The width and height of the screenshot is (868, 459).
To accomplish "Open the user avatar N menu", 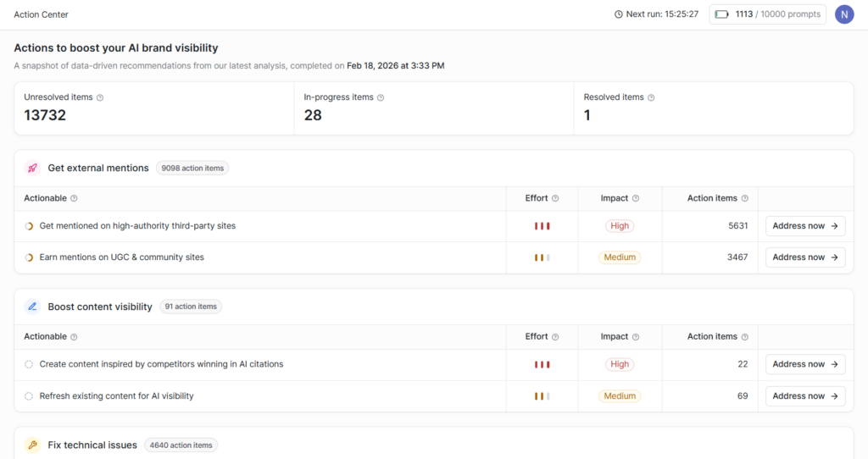I will click(x=843, y=14).
